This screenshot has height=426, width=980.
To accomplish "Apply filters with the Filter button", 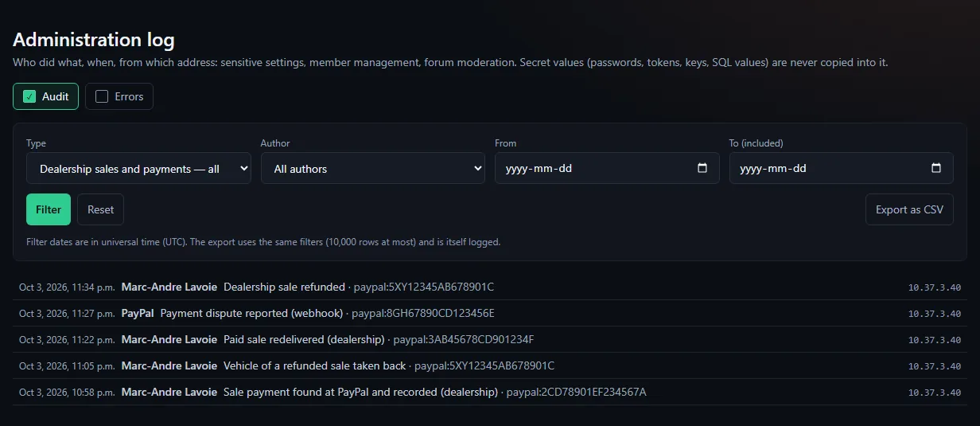I will pos(49,209).
